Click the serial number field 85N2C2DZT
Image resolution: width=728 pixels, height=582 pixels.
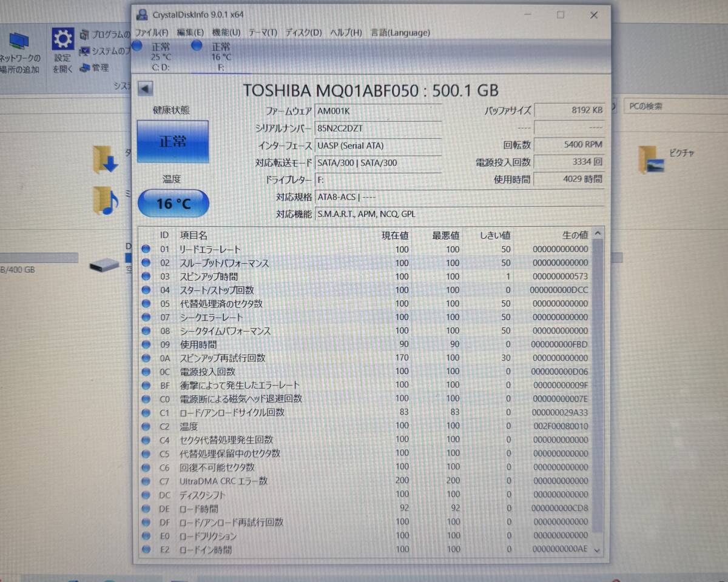379,129
